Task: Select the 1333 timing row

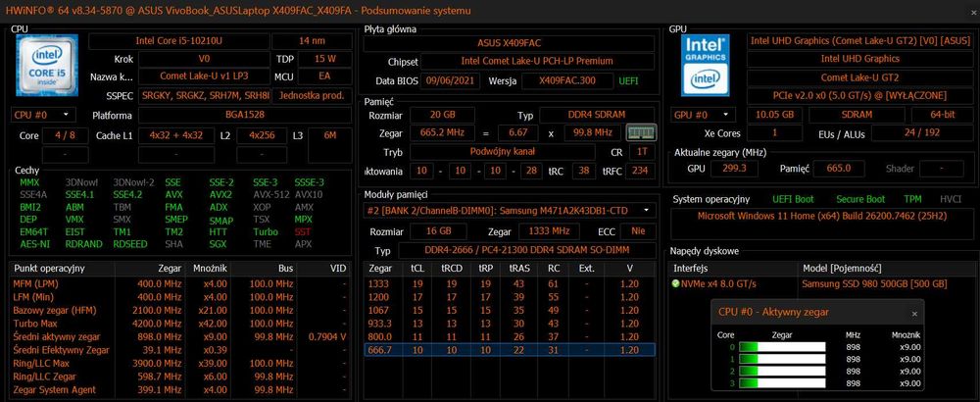Action: click(x=510, y=283)
